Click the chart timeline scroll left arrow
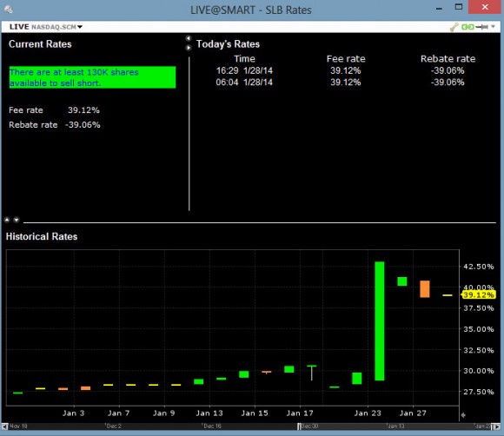The height and width of the screenshot is (436, 504). (x=5, y=426)
